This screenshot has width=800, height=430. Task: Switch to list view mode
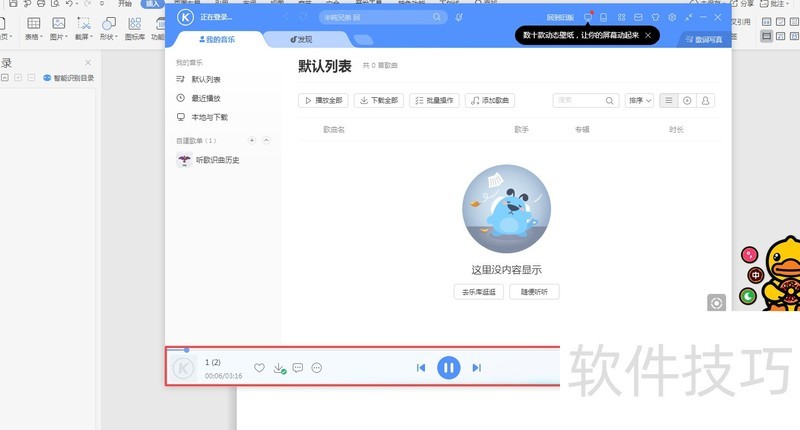point(669,100)
